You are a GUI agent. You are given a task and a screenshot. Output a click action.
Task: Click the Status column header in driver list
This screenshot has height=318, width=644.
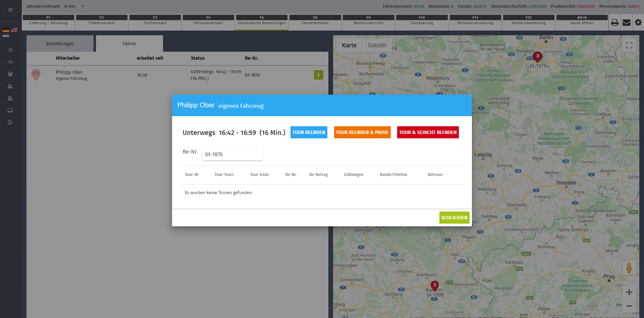198,58
